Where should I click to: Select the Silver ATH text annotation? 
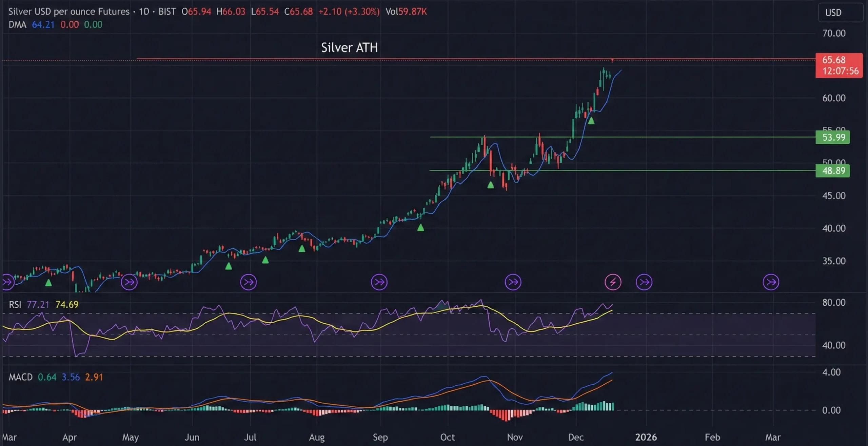(x=349, y=48)
